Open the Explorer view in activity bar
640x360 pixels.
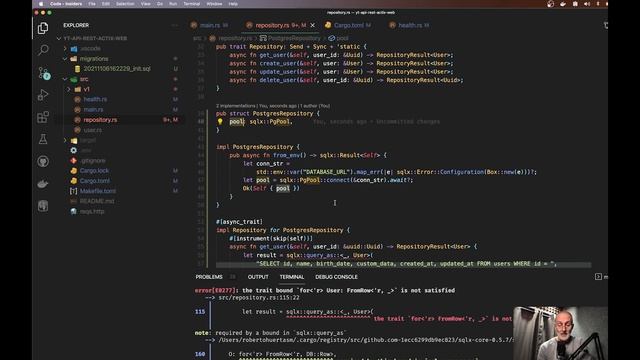[43, 28]
